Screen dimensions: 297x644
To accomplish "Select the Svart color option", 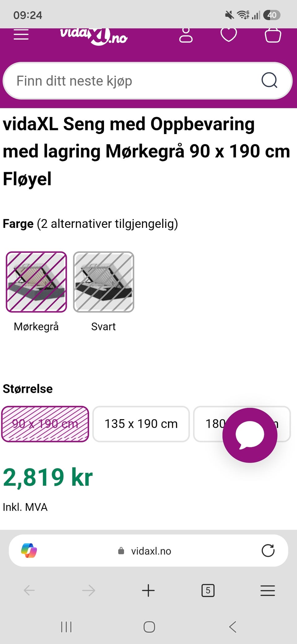I will click(x=104, y=282).
